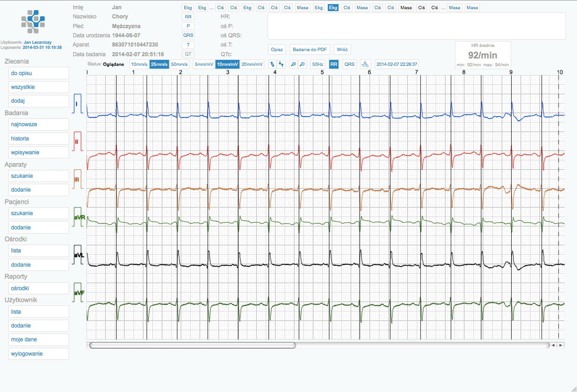Screen dimensions: 577x392
Task: Click QT measurement button beside Data badania
Action: click(188, 54)
